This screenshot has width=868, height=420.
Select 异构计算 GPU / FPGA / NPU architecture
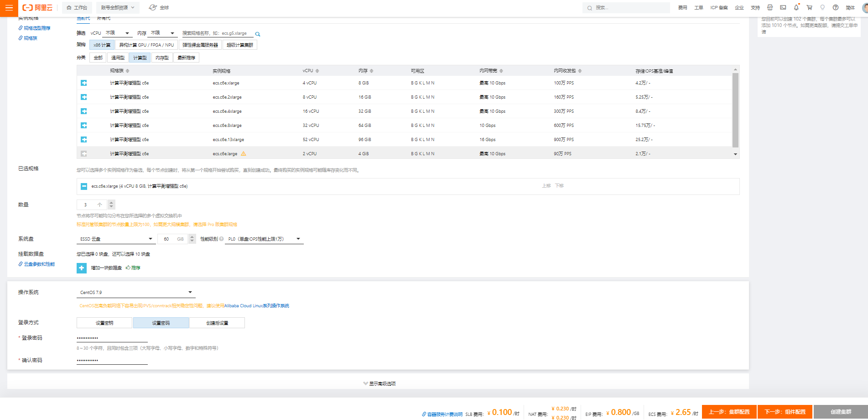[x=146, y=45]
